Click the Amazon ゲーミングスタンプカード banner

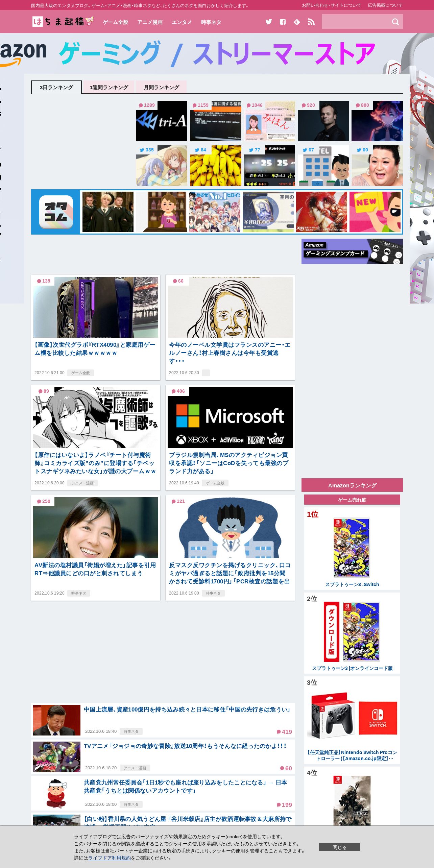(x=352, y=251)
